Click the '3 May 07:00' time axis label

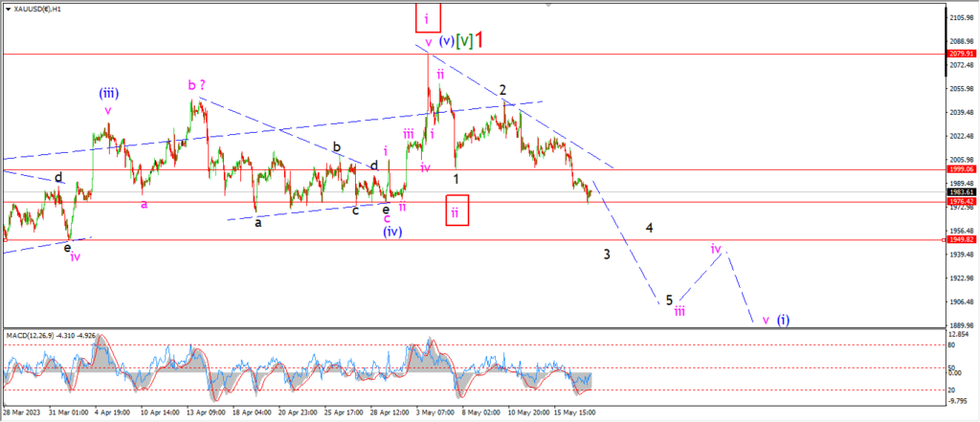tap(434, 414)
